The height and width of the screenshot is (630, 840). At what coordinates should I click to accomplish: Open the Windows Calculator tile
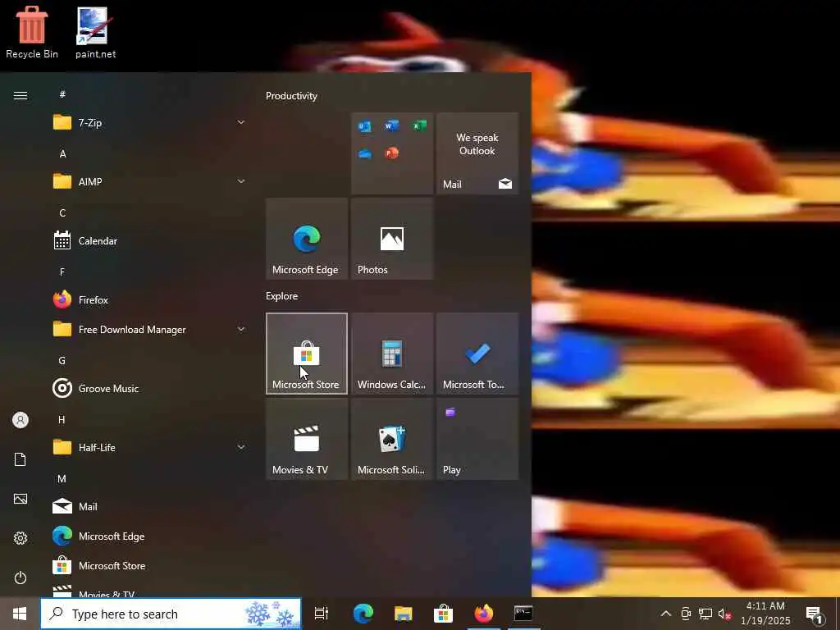[x=391, y=354]
